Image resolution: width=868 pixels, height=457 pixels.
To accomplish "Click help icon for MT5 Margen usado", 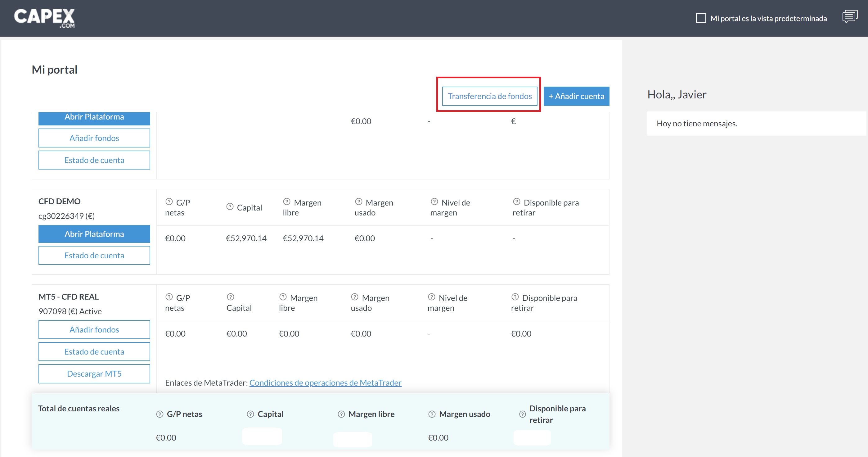I will point(354,297).
